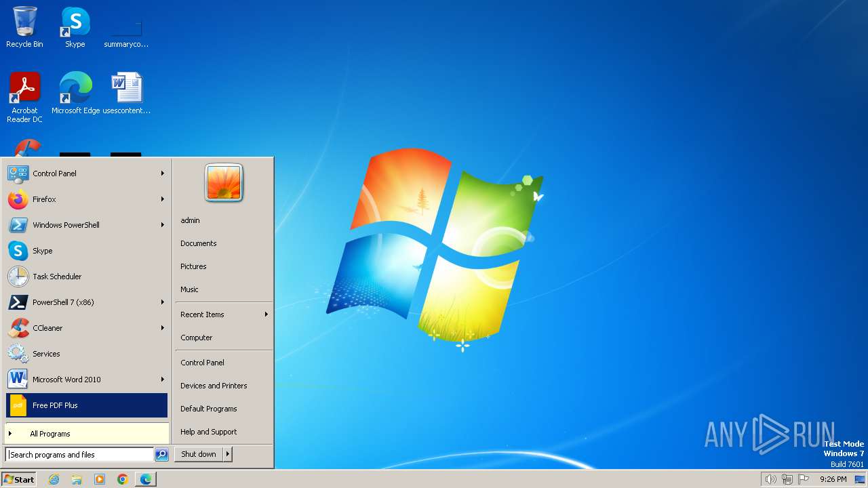Open Microsoft Edge desktop shortcut
The width and height of the screenshot is (868, 488).
(x=75, y=93)
